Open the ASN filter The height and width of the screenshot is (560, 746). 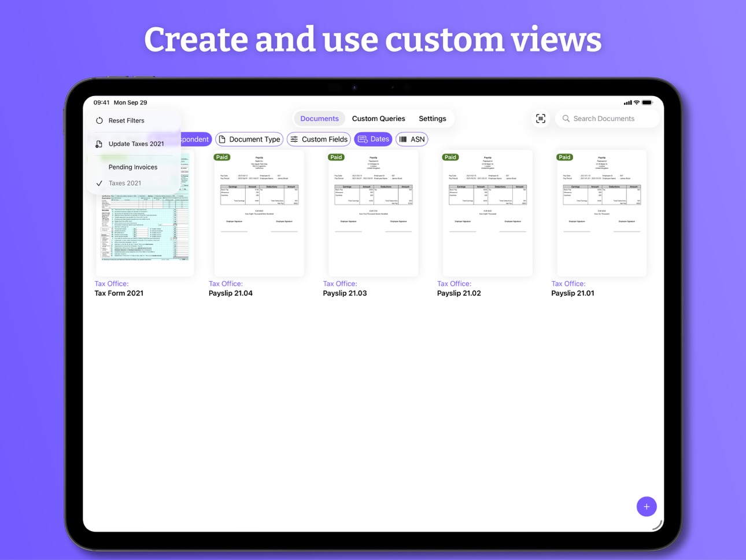(412, 139)
